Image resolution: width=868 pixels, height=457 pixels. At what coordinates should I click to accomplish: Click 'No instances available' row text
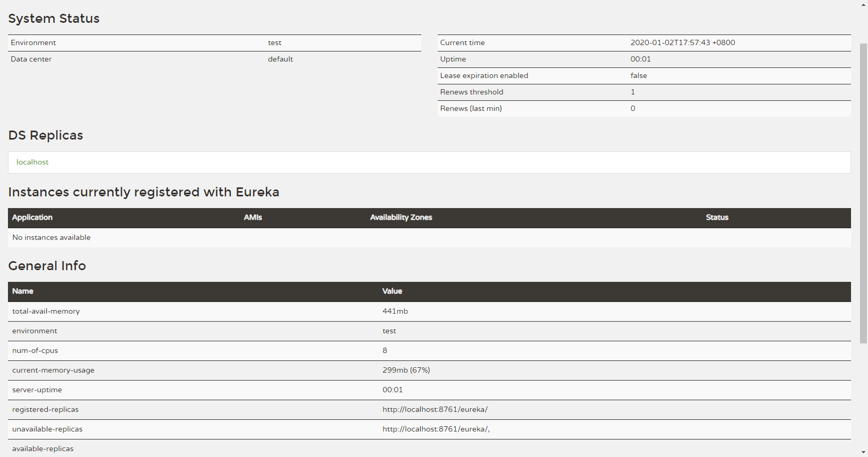pyautogui.click(x=51, y=237)
